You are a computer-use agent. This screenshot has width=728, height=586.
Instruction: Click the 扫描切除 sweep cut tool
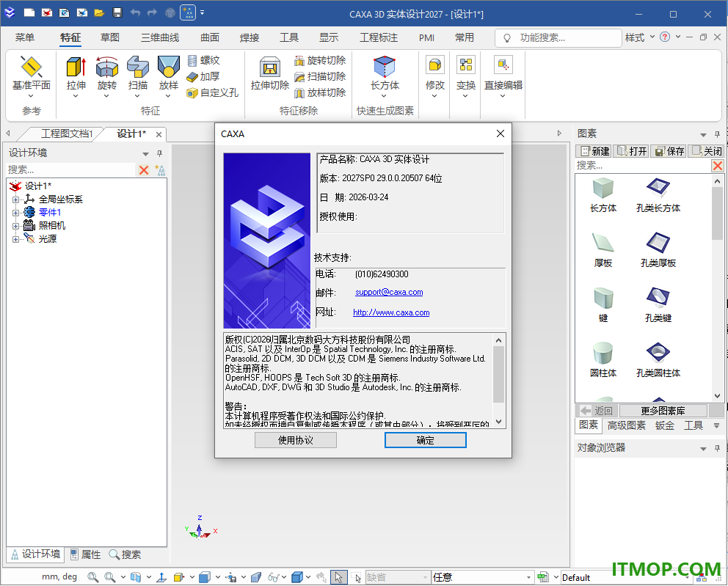[x=320, y=76]
